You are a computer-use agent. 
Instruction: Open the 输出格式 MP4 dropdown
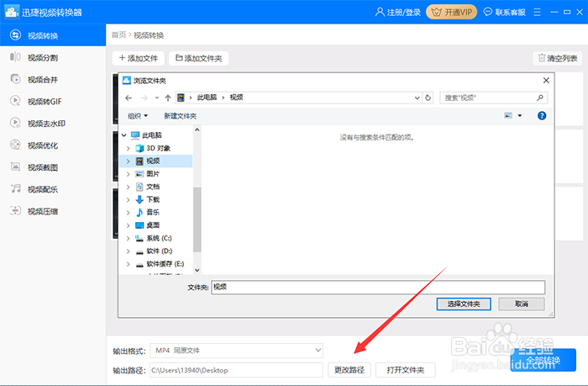click(x=236, y=351)
